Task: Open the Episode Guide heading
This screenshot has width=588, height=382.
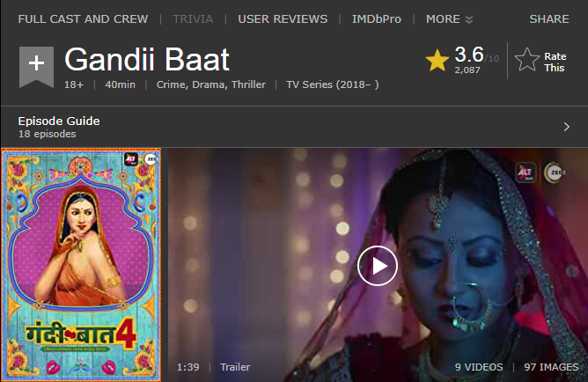Action: point(59,121)
